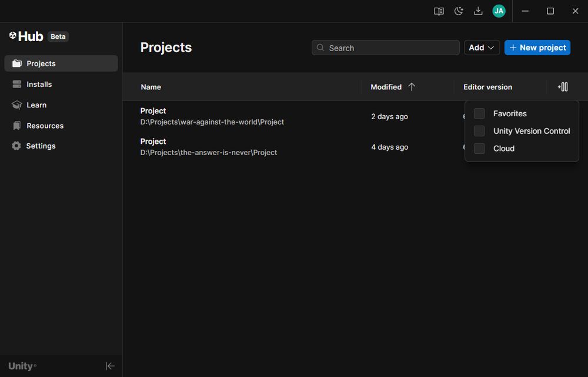Open the Settings section

coord(61,146)
